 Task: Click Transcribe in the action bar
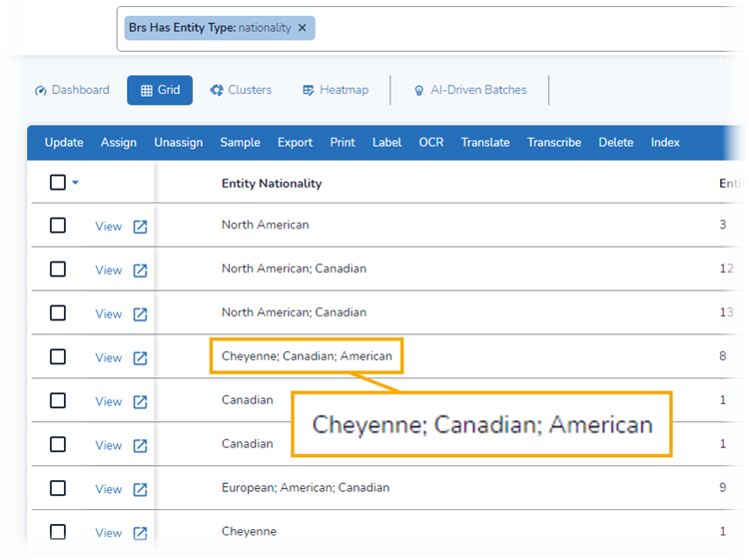554,143
